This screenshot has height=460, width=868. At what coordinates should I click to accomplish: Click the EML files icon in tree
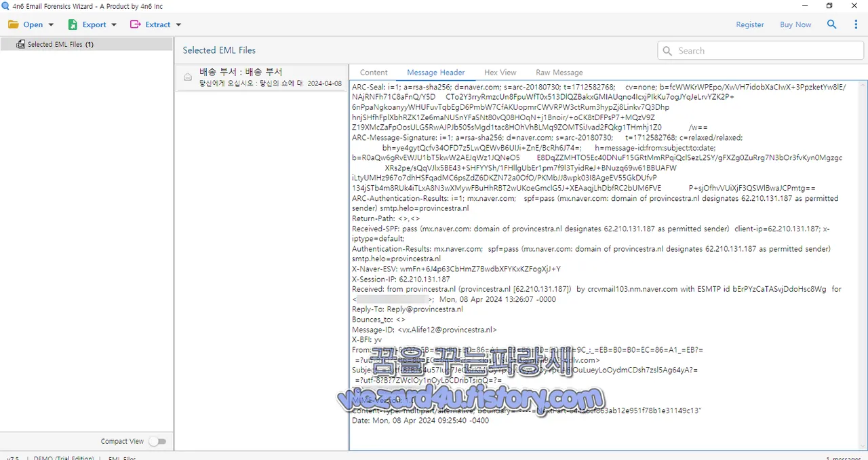point(20,44)
